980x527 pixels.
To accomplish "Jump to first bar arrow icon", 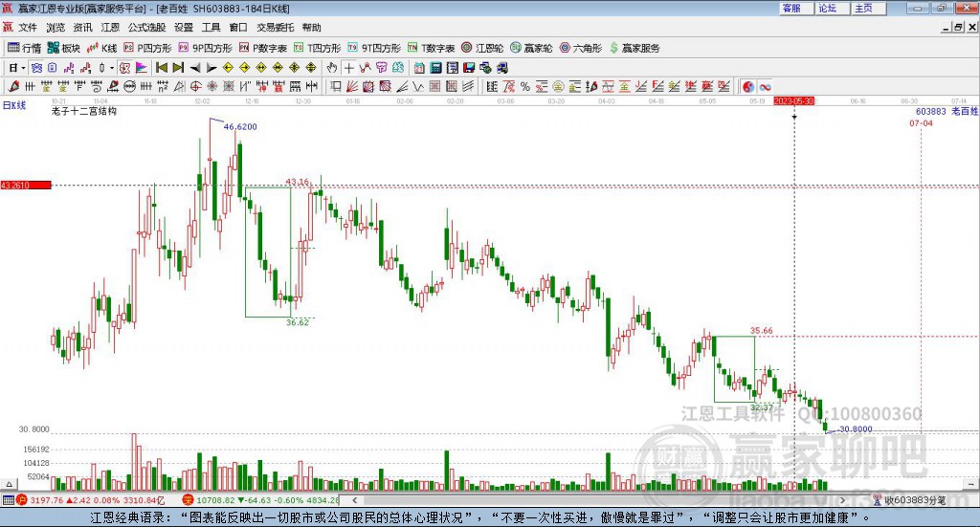I will click(x=162, y=68).
